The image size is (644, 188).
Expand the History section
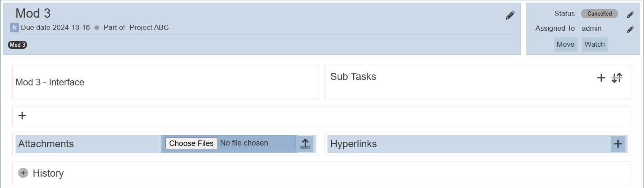tap(23, 173)
